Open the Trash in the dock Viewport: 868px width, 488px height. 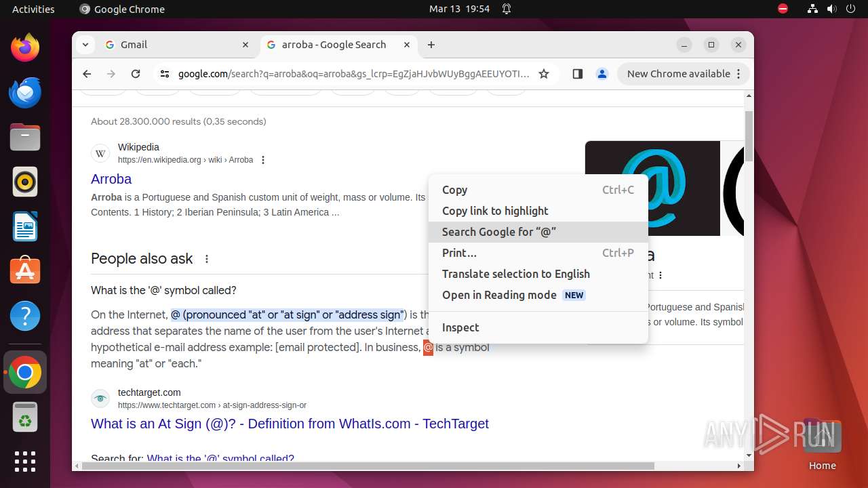click(25, 418)
